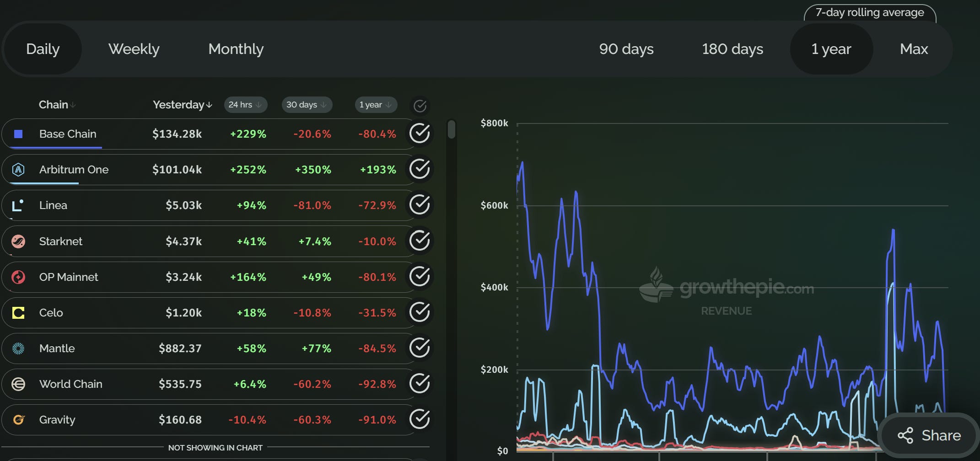Toggle Base Chain visibility checkmark

(x=420, y=133)
